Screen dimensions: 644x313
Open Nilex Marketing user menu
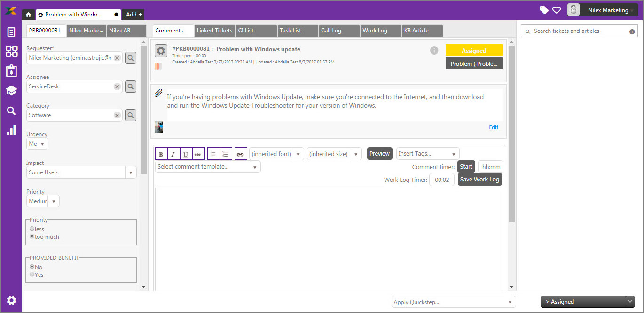603,10
